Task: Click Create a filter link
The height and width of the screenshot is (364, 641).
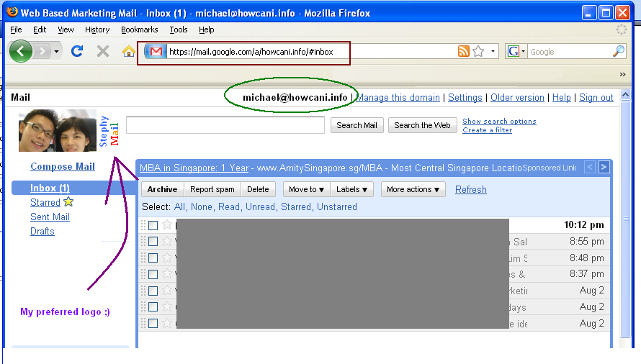Action: point(487,130)
